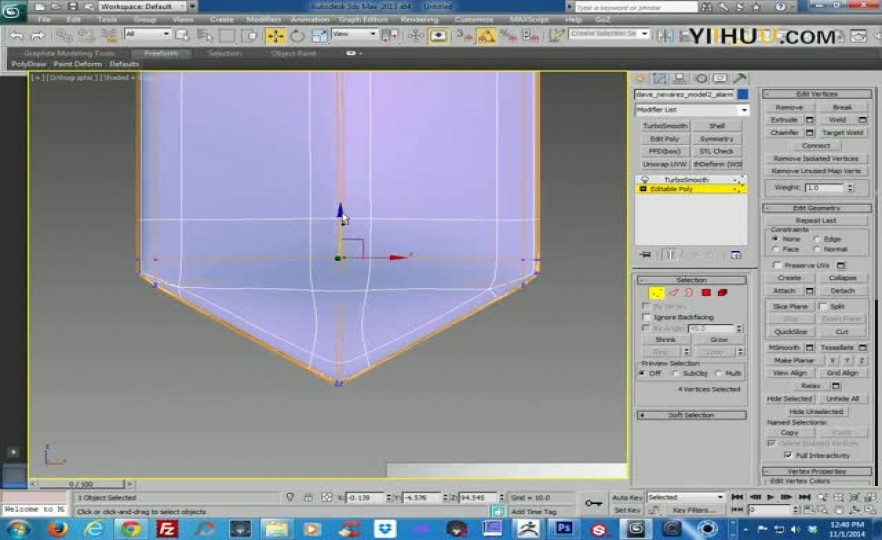Click Remove Isolated Vertices button
The image size is (882, 540).
[x=816, y=159]
